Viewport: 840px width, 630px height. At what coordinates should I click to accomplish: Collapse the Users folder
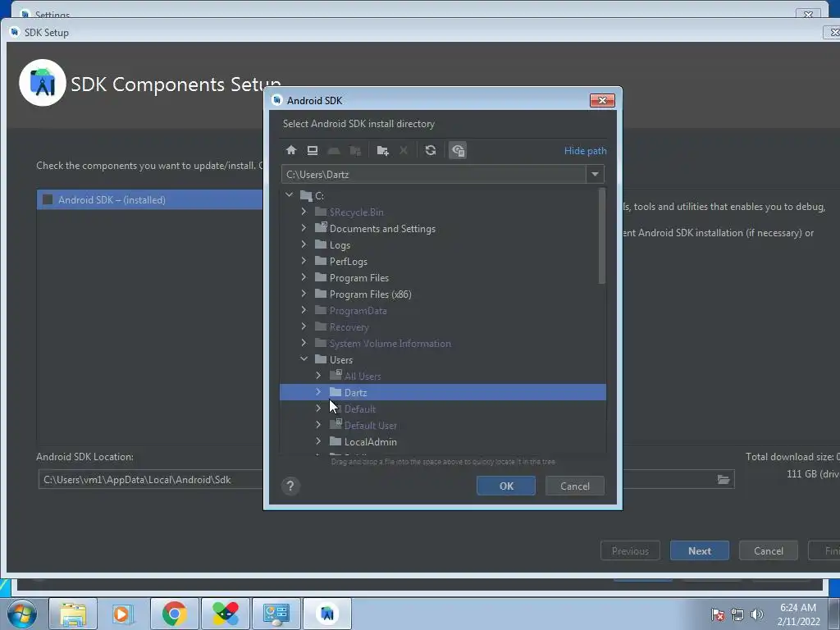pos(304,359)
